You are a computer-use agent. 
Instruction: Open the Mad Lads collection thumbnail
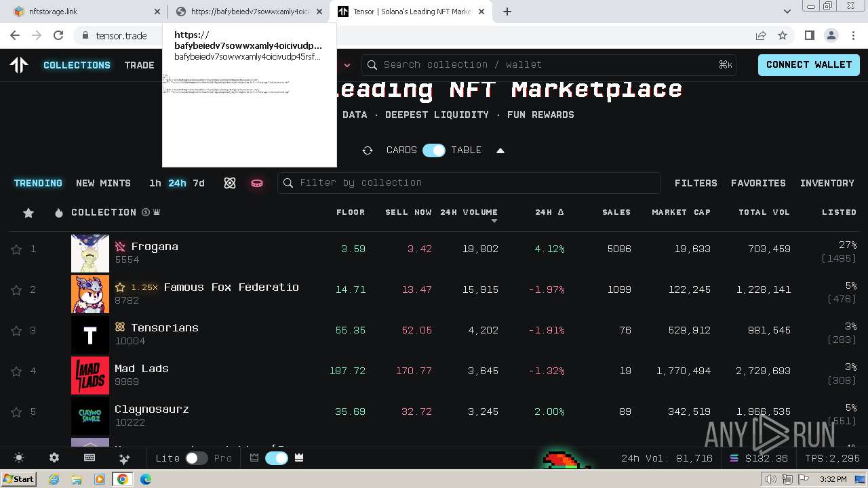[x=90, y=375]
